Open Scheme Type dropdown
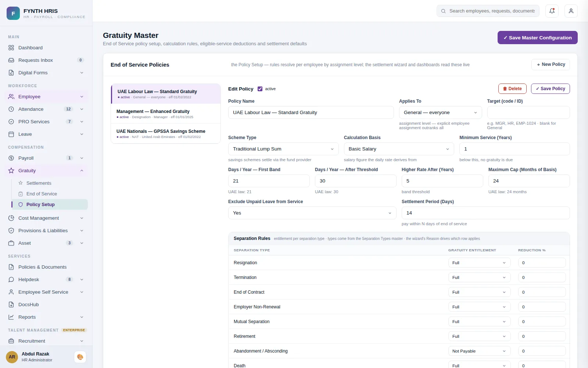588x368 pixels. 283,149
